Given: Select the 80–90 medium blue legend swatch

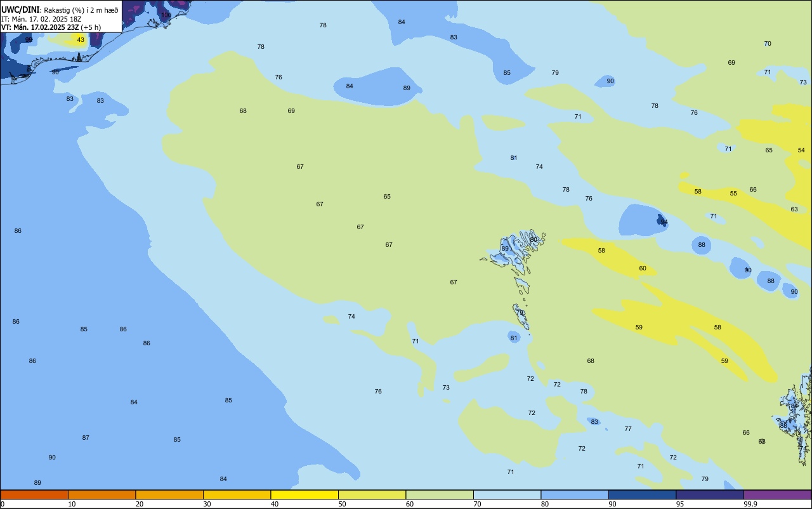Looking at the screenshot, I should 575,494.
